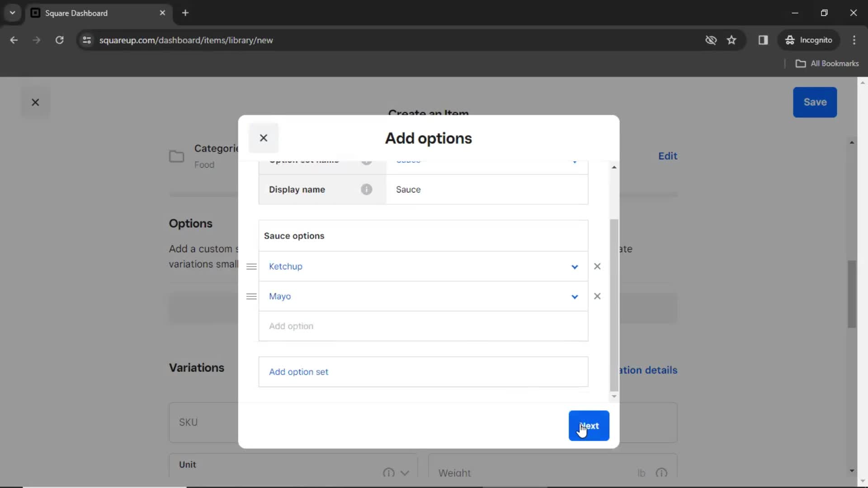Expand the Ketchup option dropdown
Viewport: 868px width, 488px height.
pyautogui.click(x=575, y=266)
